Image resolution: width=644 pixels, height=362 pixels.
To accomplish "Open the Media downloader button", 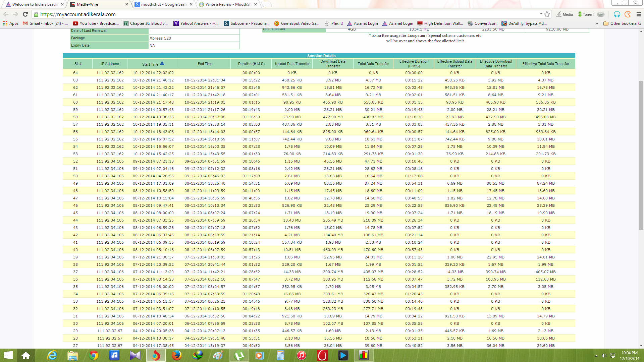I will pos(565,14).
